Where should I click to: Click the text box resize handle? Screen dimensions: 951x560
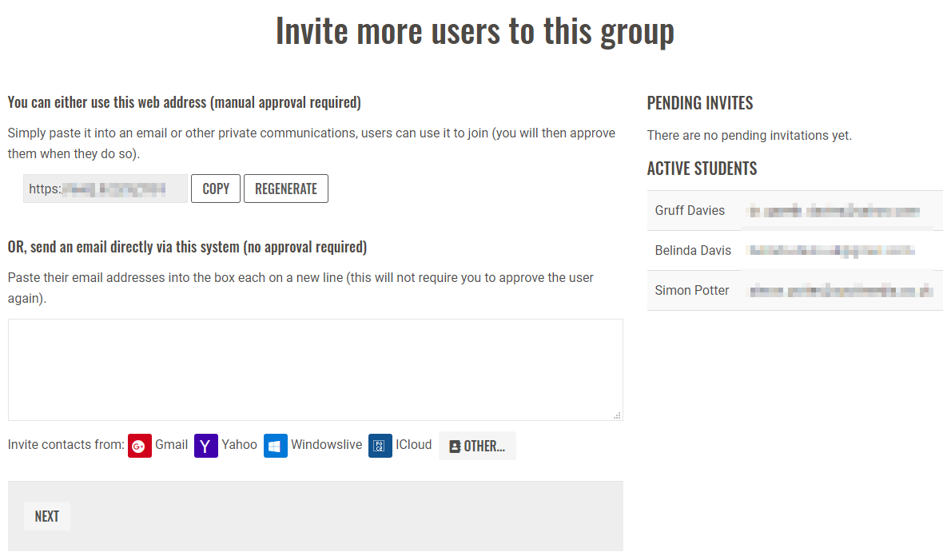(x=616, y=415)
